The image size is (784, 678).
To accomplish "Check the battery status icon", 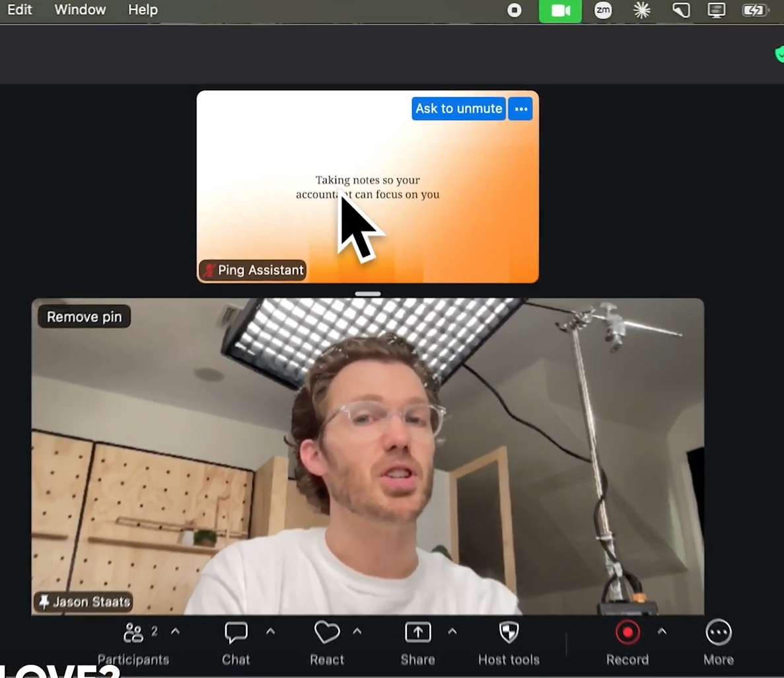I will coord(754,11).
